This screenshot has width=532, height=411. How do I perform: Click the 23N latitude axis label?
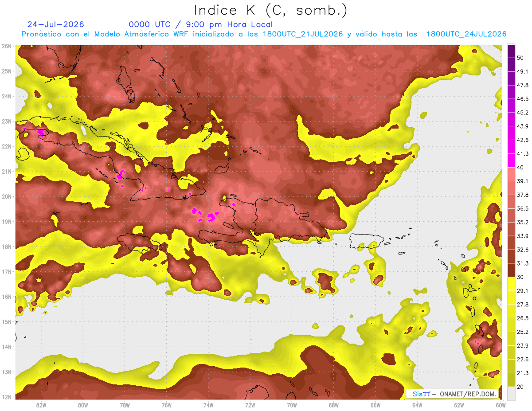(x=7, y=121)
